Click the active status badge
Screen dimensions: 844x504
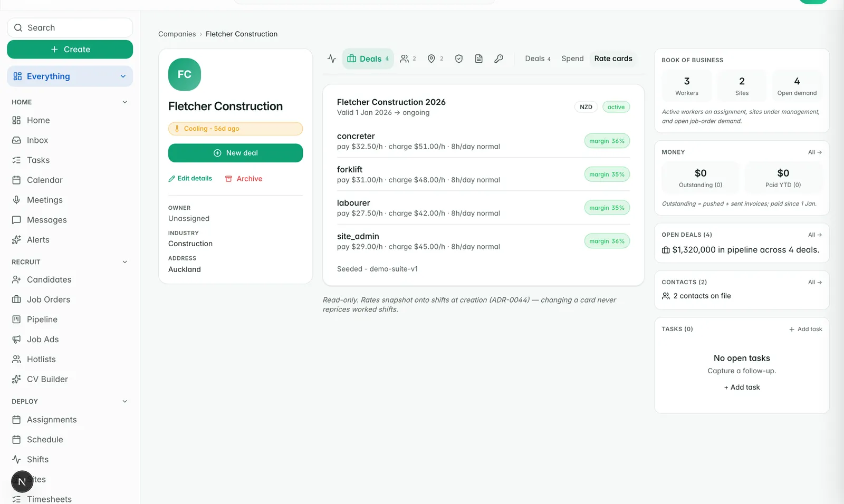pos(616,107)
